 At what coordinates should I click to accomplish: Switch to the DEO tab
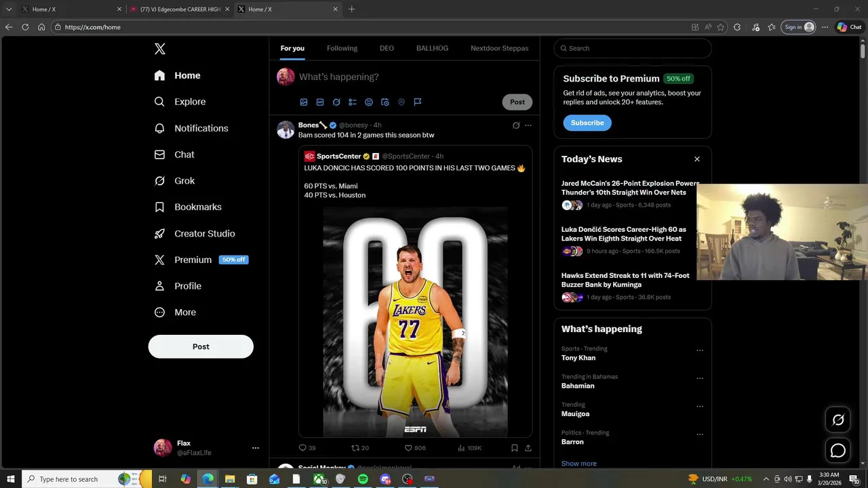click(x=387, y=48)
